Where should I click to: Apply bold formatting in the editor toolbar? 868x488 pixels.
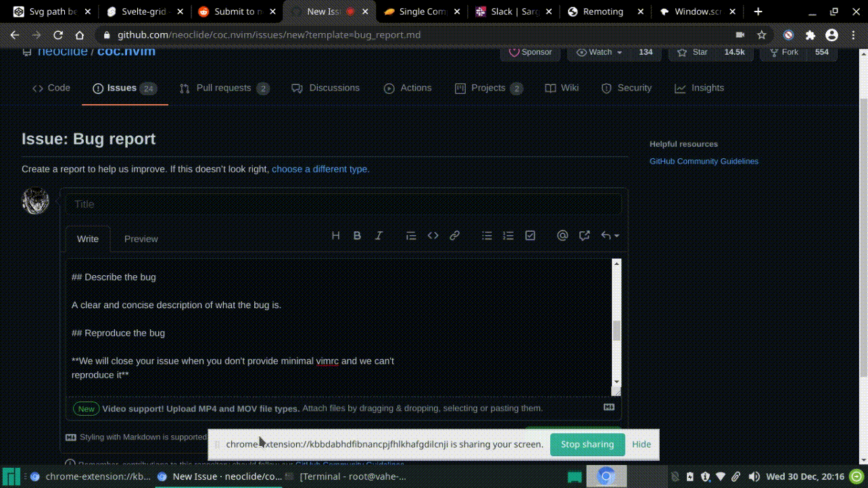pos(357,236)
